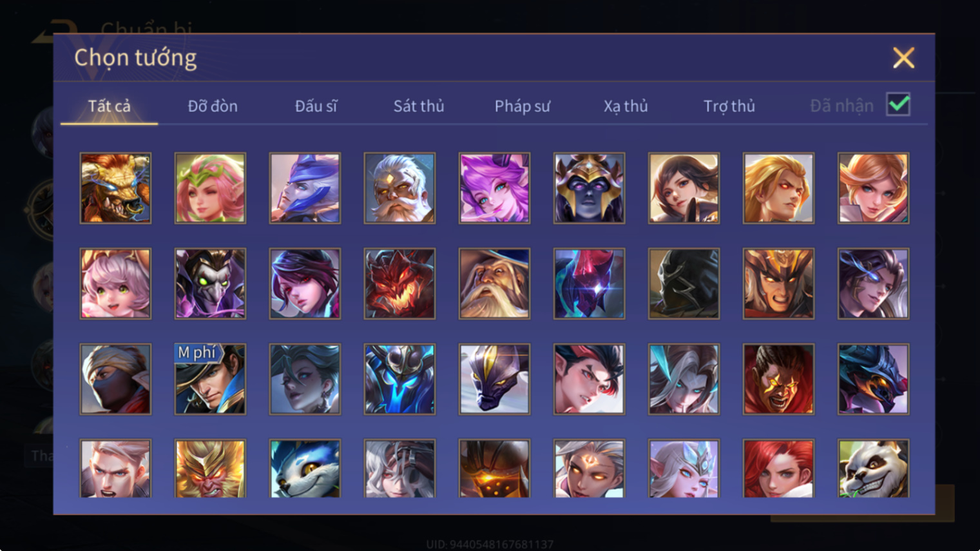The image size is (980, 551).
Task: Switch to the Xạ thủ tab
Action: click(626, 106)
